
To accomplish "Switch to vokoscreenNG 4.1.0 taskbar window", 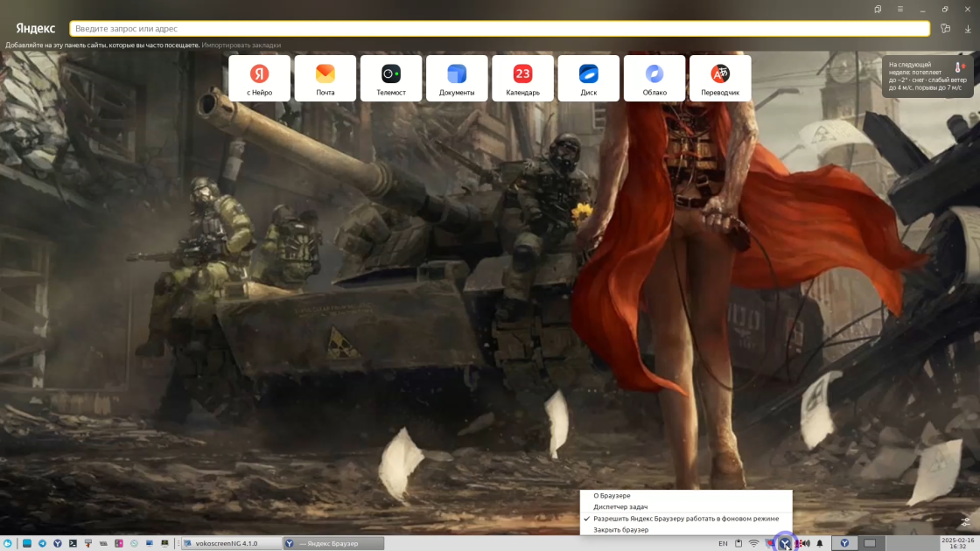I will (x=231, y=543).
